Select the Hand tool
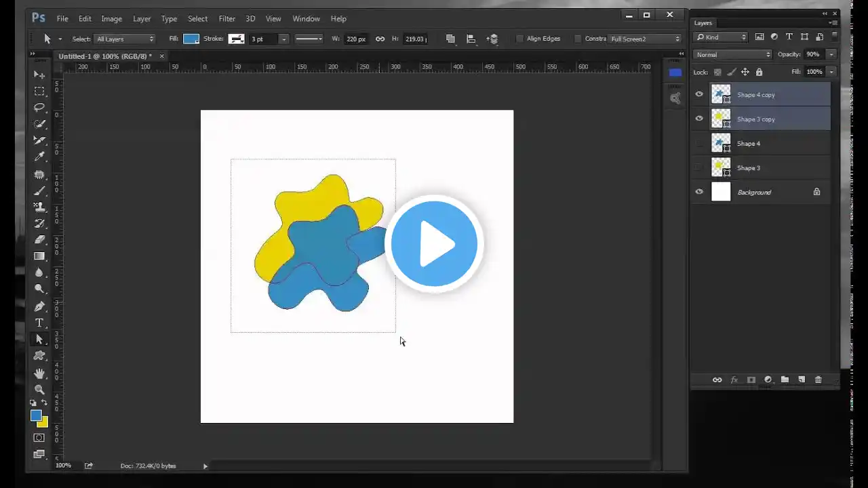 pyautogui.click(x=39, y=373)
